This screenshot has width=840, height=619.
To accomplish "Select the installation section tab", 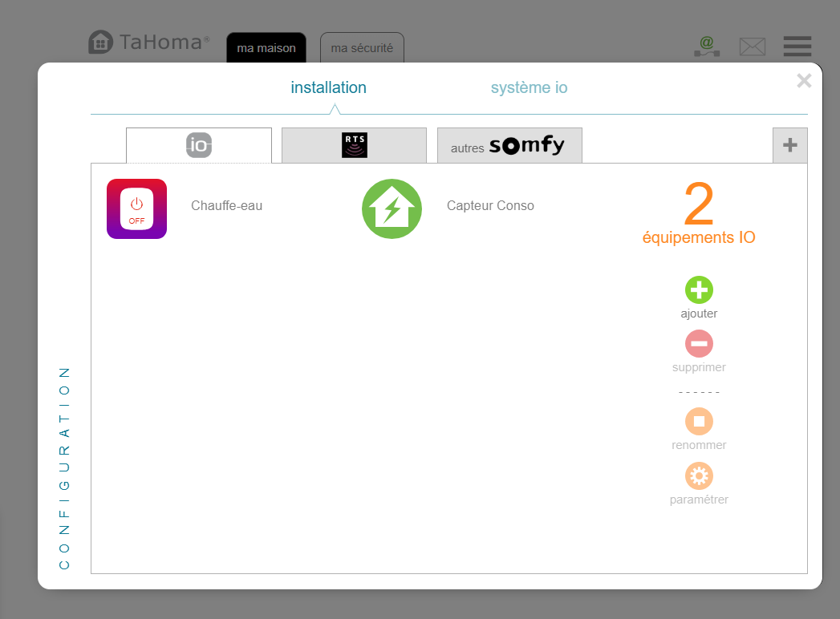I will (328, 88).
